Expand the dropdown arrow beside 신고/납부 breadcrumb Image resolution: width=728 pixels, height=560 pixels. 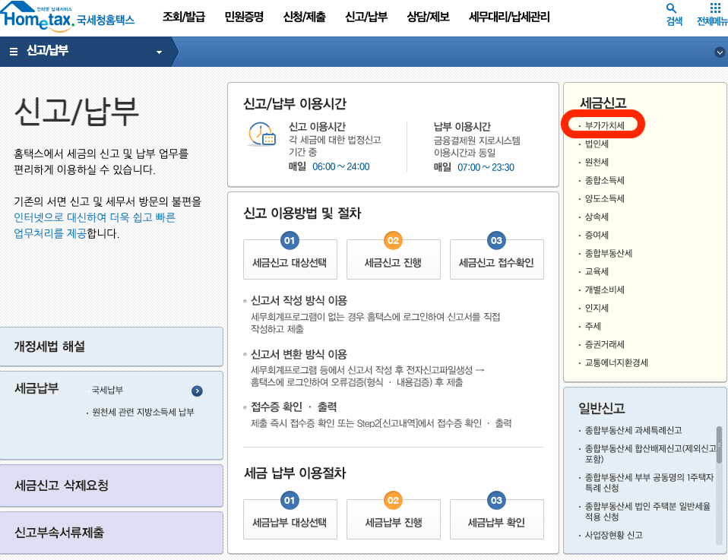click(159, 52)
